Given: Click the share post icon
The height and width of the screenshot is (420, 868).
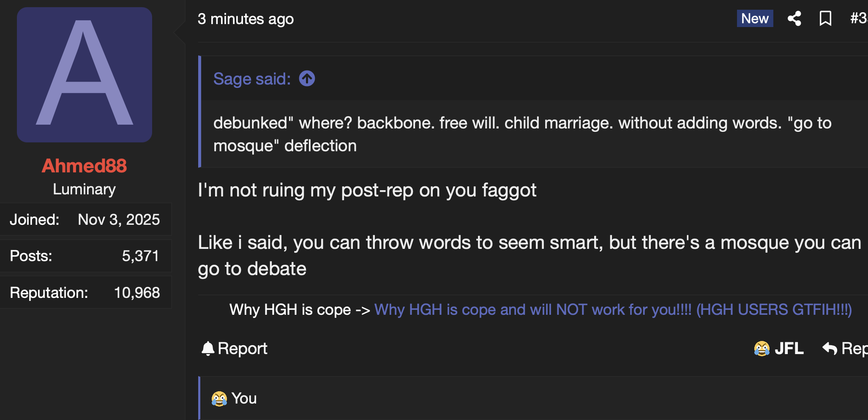Looking at the screenshot, I should pyautogui.click(x=794, y=19).
